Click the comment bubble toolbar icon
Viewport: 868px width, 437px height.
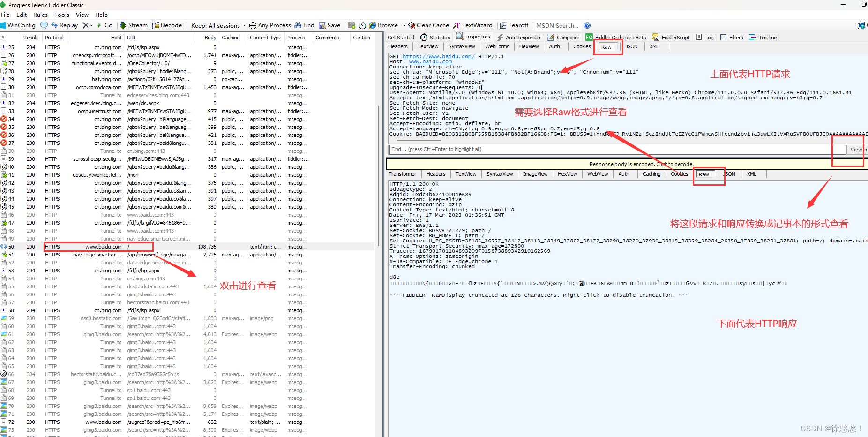pyautogui.click(x=44, y=25)
